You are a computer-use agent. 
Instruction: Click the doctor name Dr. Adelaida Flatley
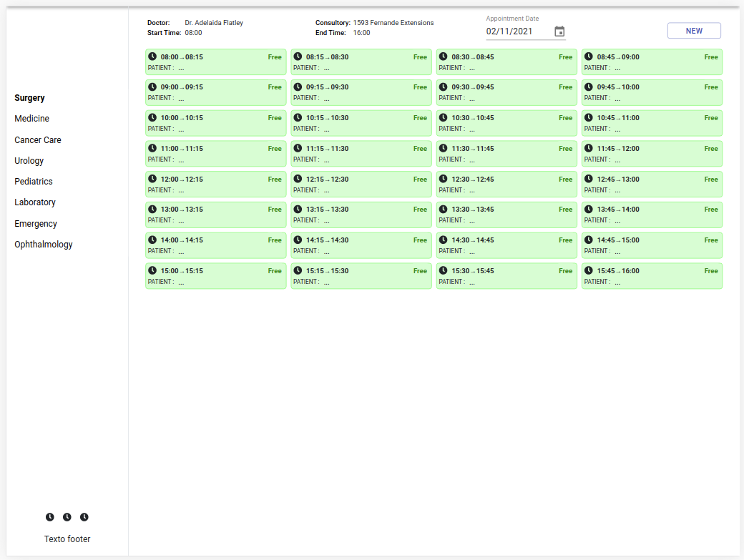tap(214, 23)
